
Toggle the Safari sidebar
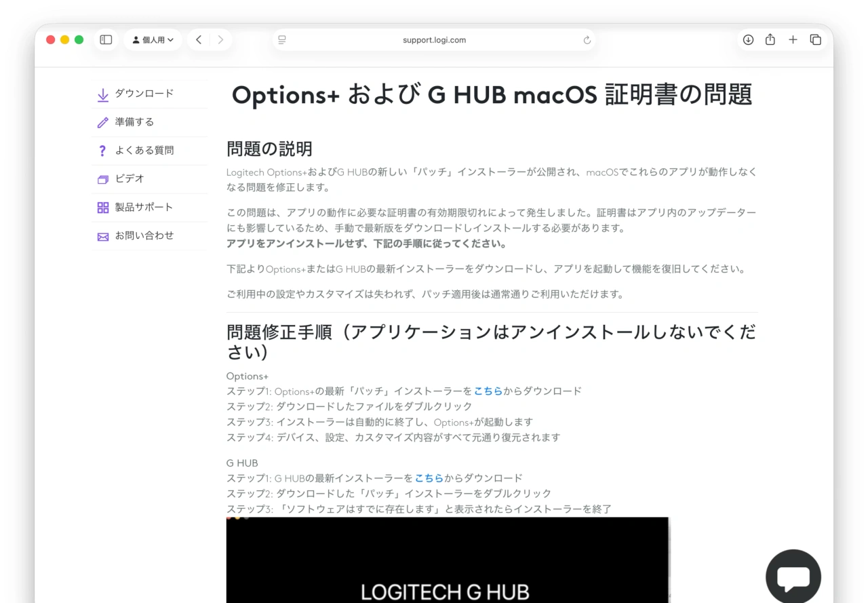point(106,40)
